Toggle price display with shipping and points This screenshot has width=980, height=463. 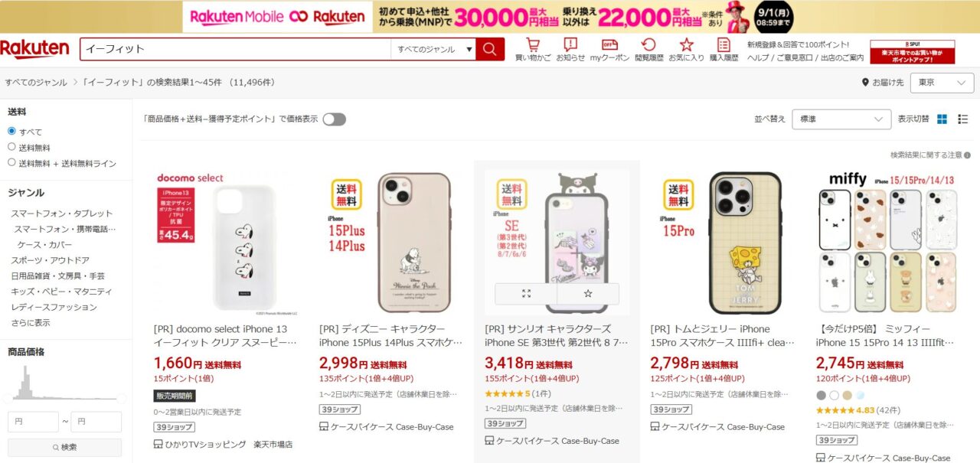click(x=334, y=119)
